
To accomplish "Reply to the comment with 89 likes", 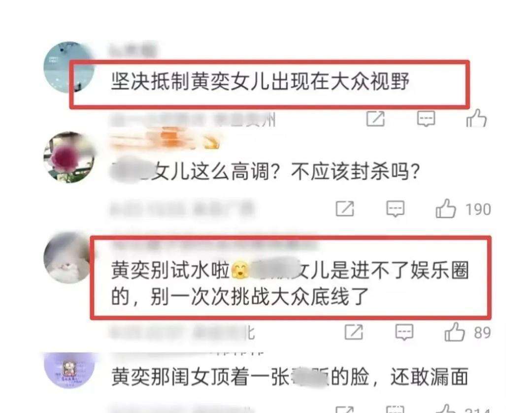I will point(404,332).
